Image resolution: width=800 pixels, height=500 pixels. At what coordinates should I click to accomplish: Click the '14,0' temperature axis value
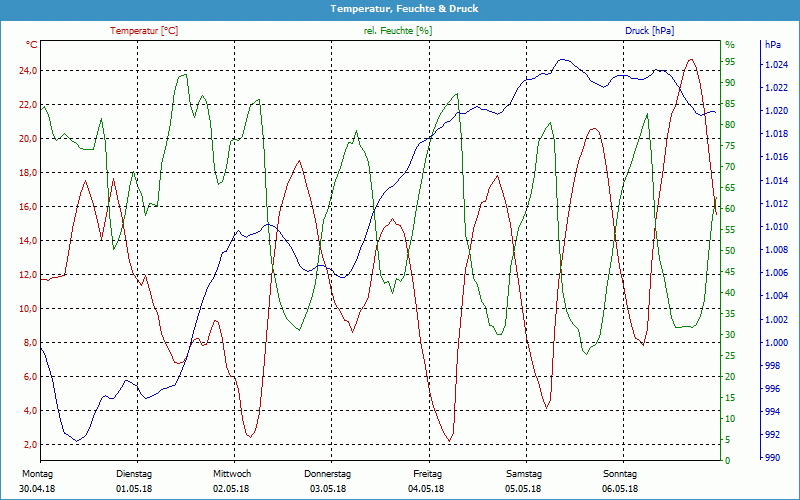pos(28,240)
